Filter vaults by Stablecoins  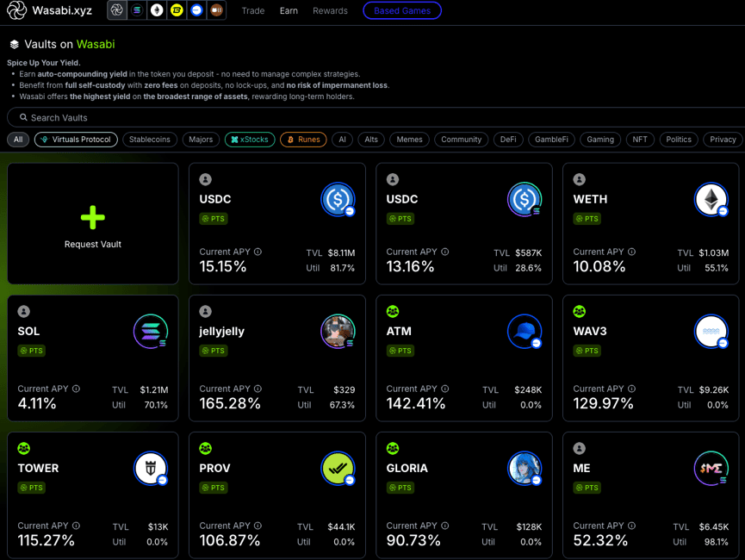click(x=150, y=140)
